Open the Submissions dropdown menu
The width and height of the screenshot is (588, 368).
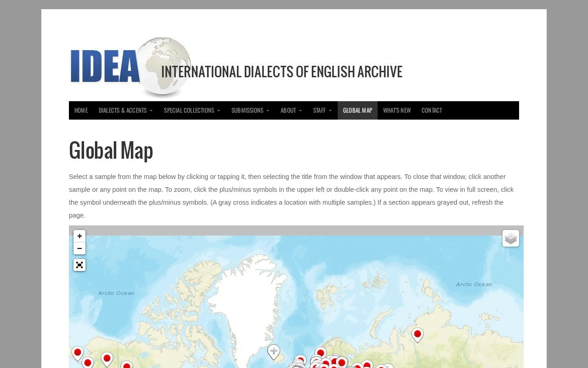point(250,110)
